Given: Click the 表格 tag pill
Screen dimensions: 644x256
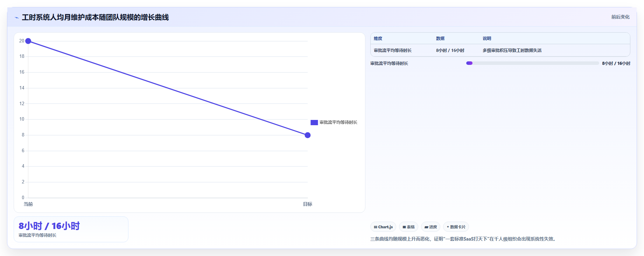Looking at the screenshot, I should pyautogui.click(x=408, y=227).
